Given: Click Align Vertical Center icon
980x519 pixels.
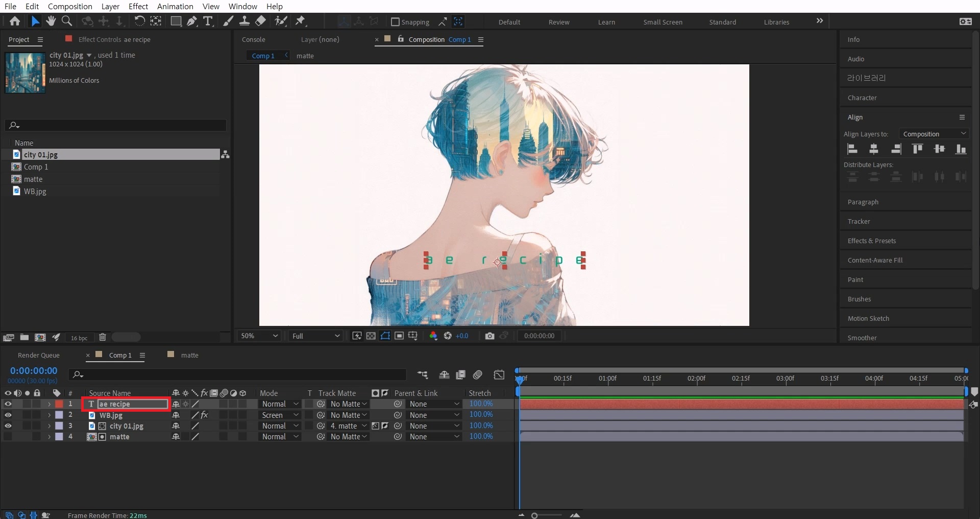Looking at the screenshot, I should (939, 149).
